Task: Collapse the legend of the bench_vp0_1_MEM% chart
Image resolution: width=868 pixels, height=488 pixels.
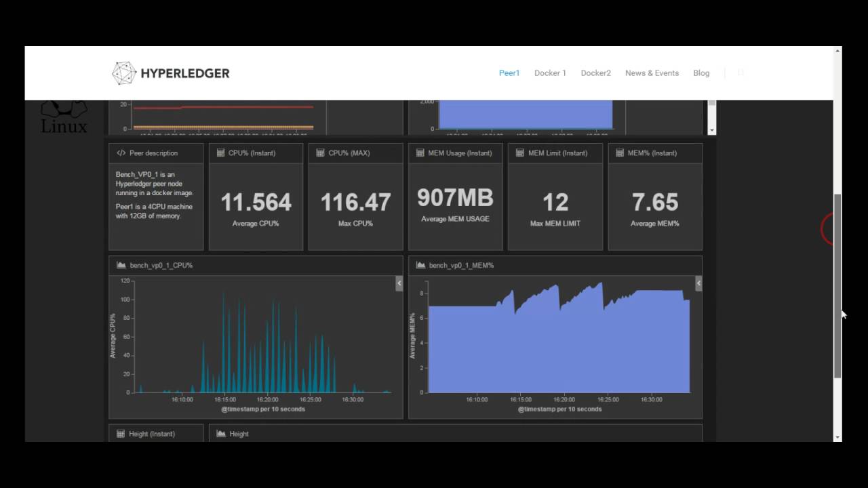Action: tap(698, 283)
